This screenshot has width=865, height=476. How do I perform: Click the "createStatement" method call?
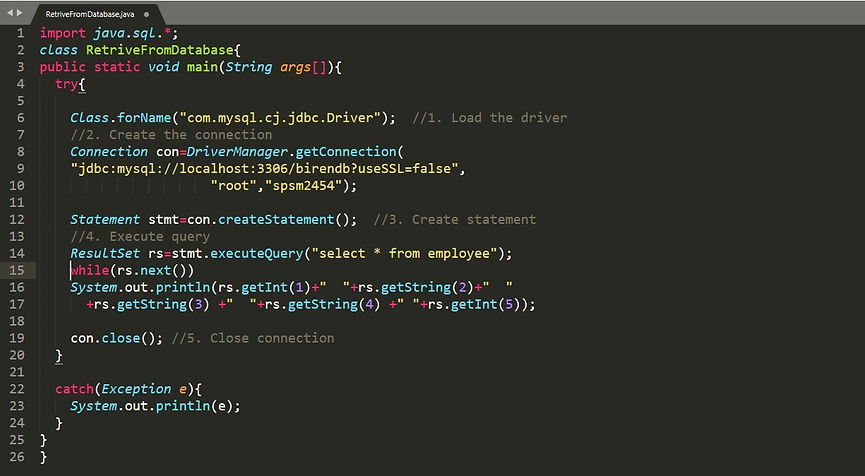click(276, 220)
